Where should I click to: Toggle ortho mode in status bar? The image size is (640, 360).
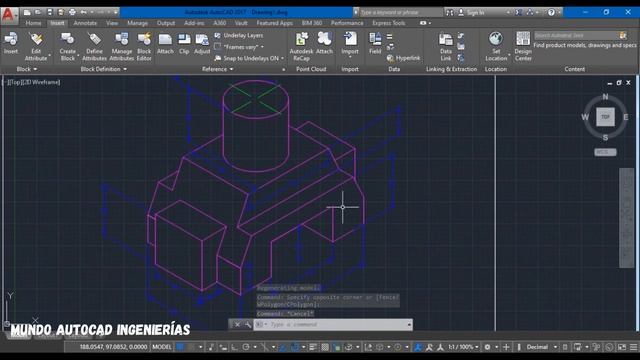tap(234, 347)
